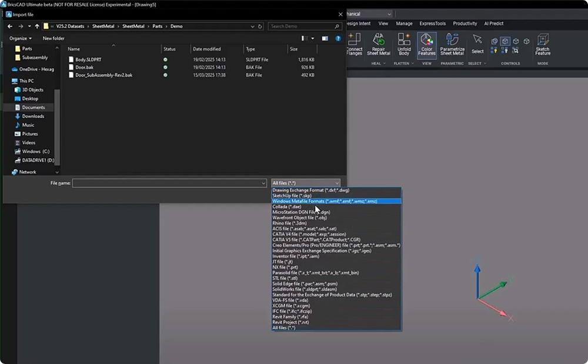Image resolution: width=588 pixels, height=364 pixels.
Task: Click the preview pane icon near view options
Action: [x=325, y=38]
